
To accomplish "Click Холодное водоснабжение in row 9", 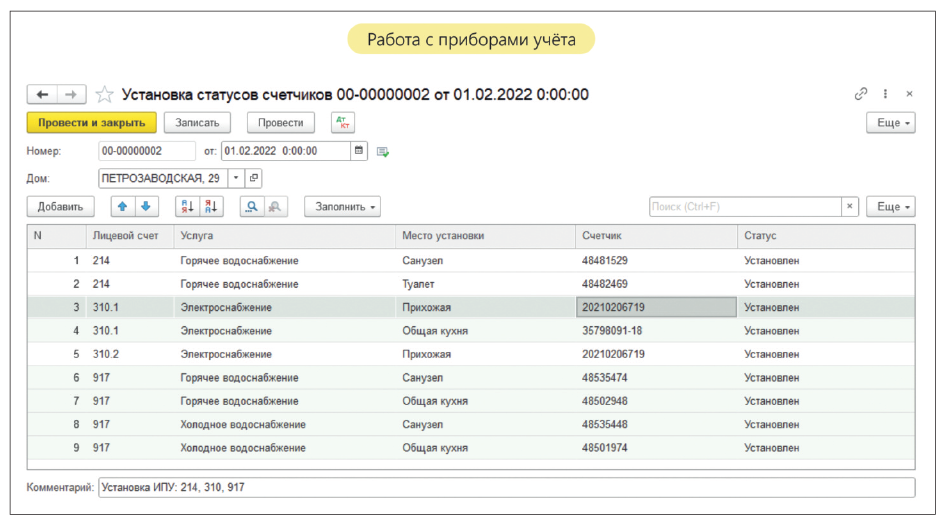I will [243, 448].
